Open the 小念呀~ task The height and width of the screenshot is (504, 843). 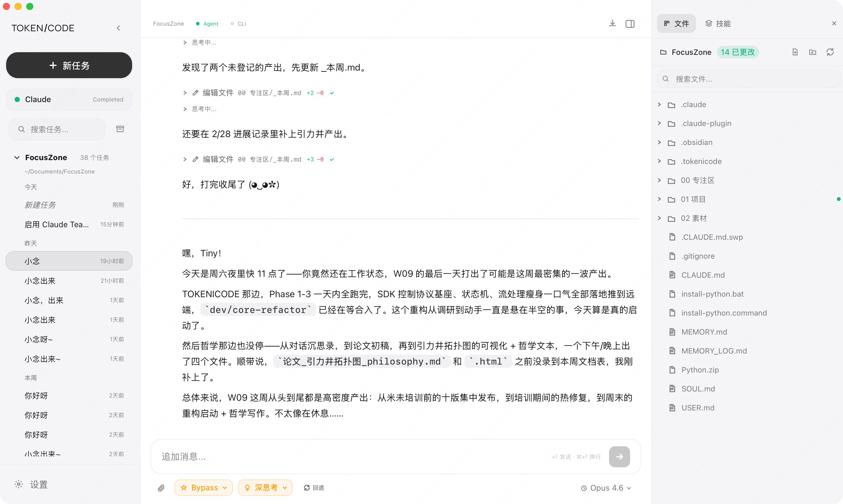pyautogui.click(x=69, y=339)
